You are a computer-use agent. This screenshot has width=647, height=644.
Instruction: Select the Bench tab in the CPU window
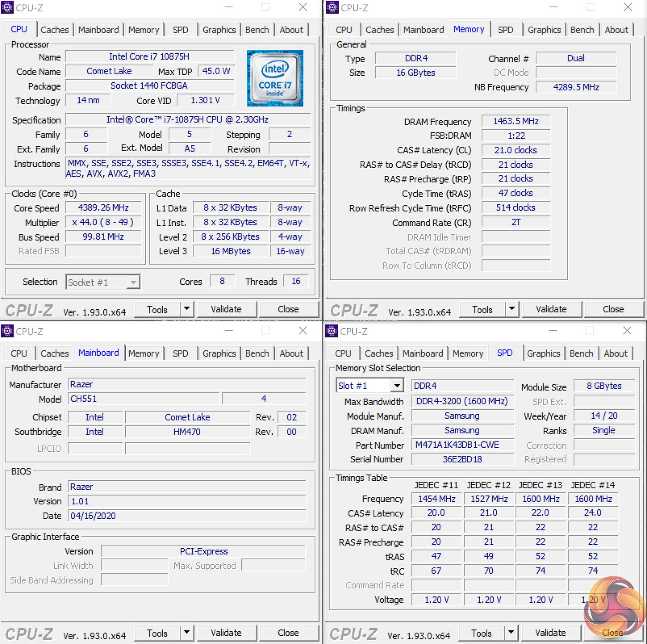pos(257,30)
